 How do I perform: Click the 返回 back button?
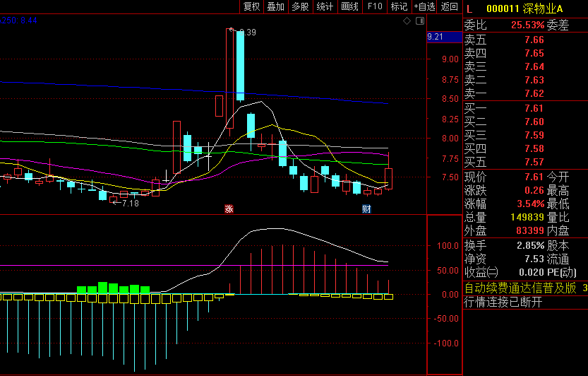pyautogui.click(x=450, y=7)
